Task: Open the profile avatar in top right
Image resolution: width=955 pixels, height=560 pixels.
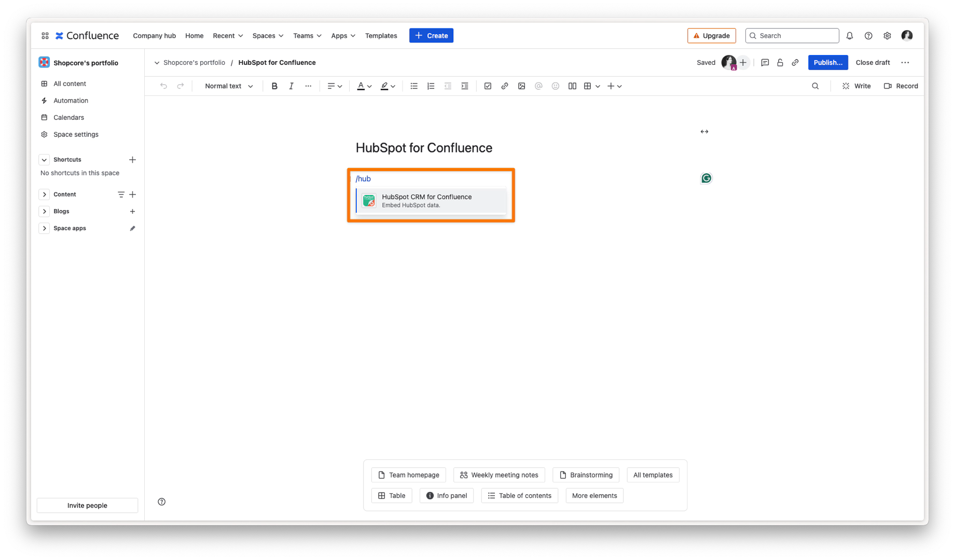Action: click(x=907, y=35)
